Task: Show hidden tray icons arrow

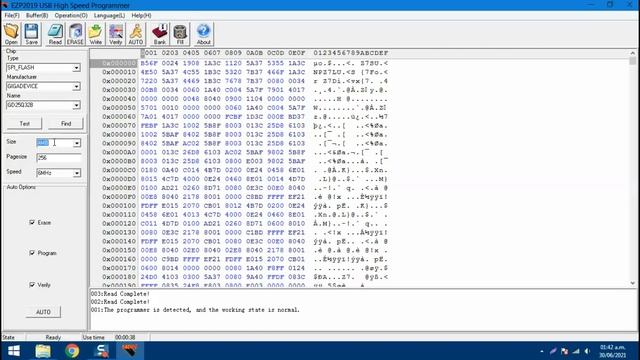Action: tap(542, 351)
